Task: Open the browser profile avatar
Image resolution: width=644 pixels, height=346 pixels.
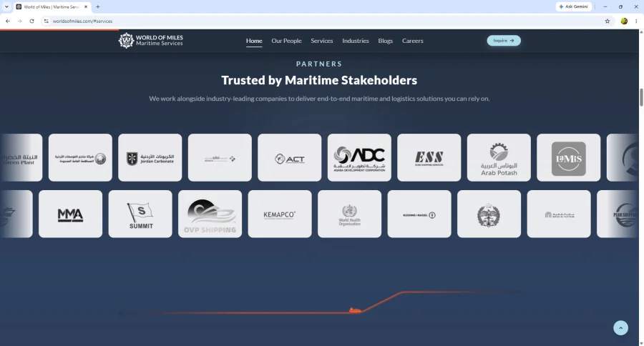Action: tap(624, 21)
